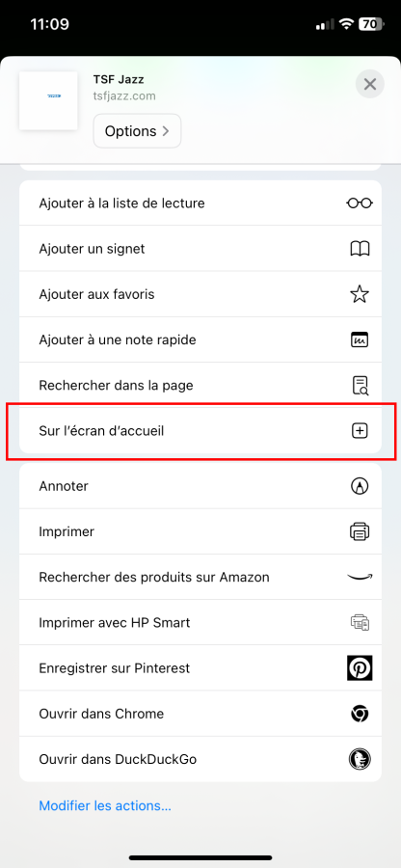
Task: Select Imprimer avec HP Smart
Action: click(200, 623)
